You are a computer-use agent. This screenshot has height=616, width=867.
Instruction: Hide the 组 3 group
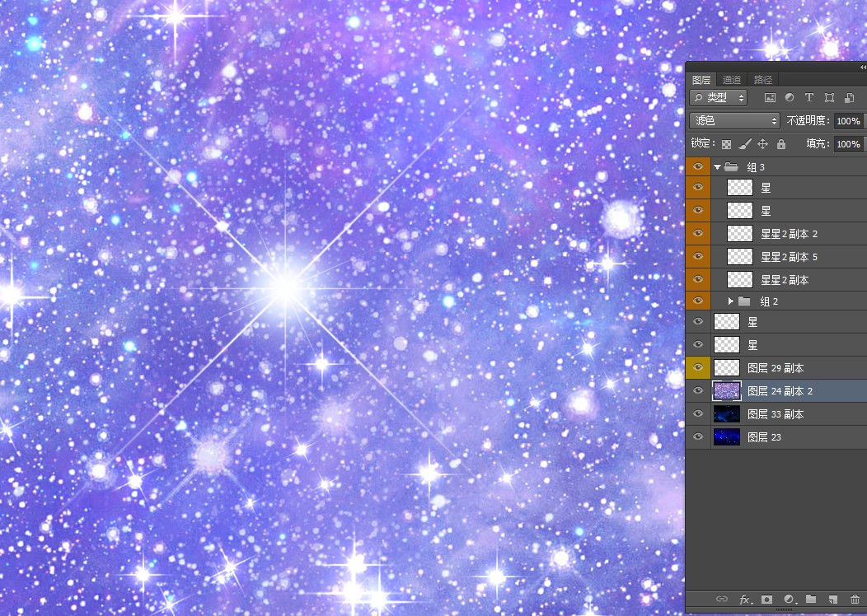coord(698,166)
